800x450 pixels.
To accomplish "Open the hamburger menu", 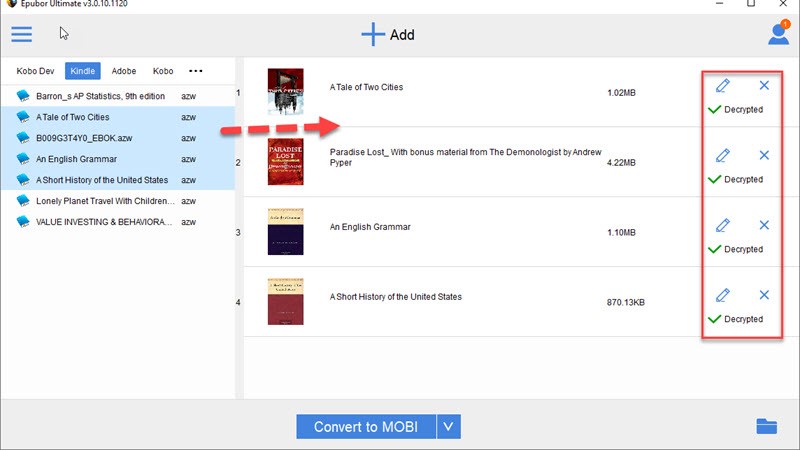I will pyautogui.click(x=21, y=34).
